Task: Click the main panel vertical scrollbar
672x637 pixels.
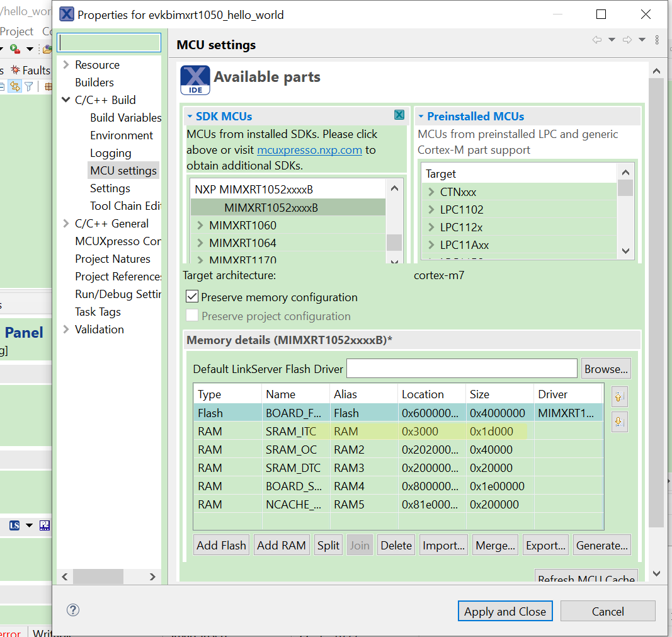Action: coord(656,303)
